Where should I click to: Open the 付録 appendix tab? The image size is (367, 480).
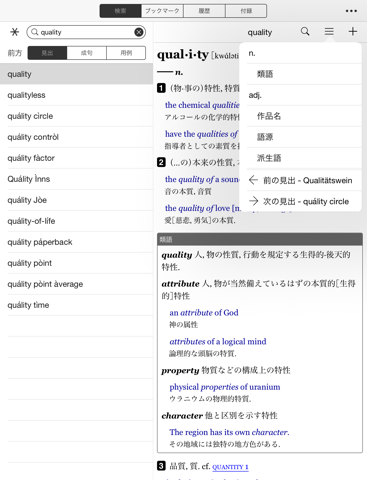246,11
